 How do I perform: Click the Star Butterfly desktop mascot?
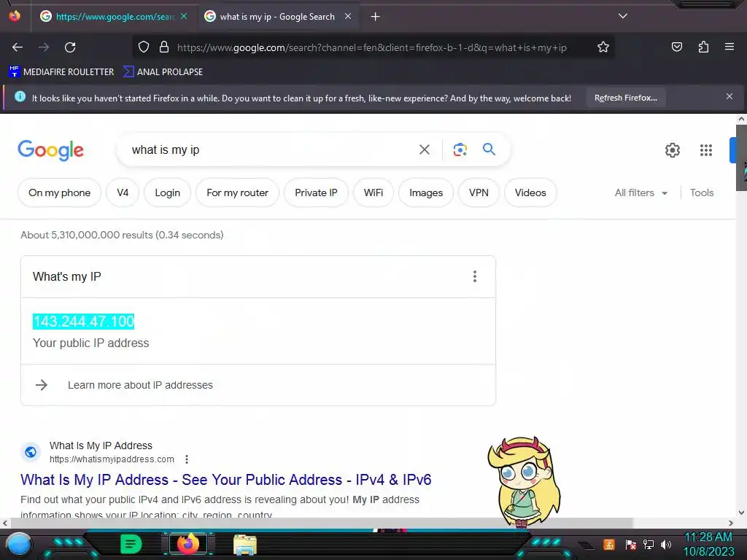(x=525, y=482)
